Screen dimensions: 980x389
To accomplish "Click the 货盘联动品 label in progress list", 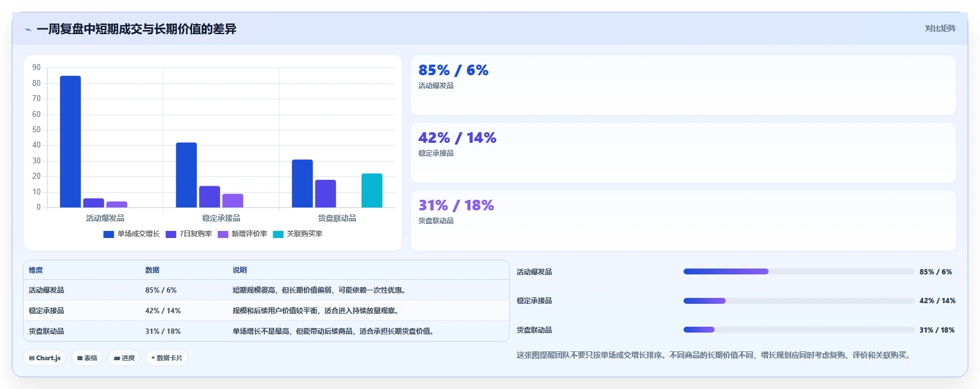I will (534, 330).
